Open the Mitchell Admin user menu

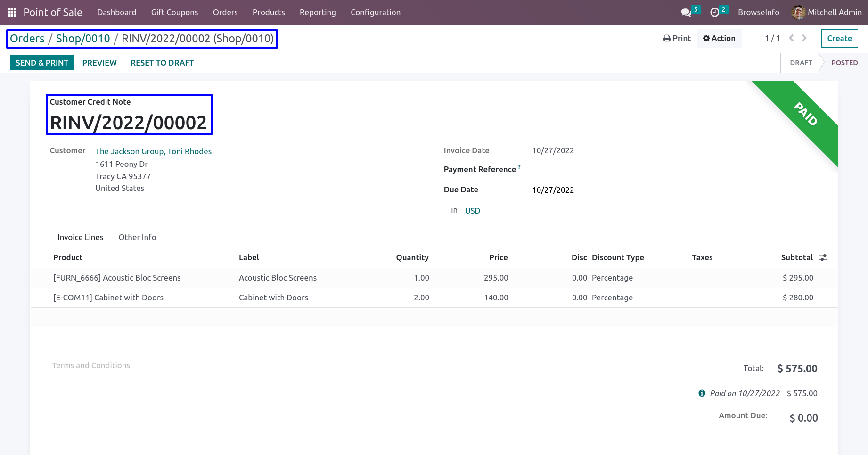coord(827,12)
